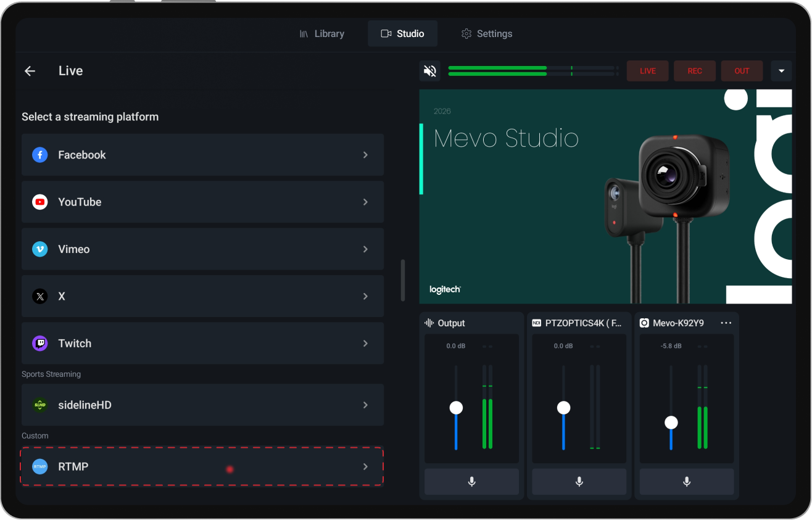Mute the Mevo-K92Y9 microphone

coord(686,482)
